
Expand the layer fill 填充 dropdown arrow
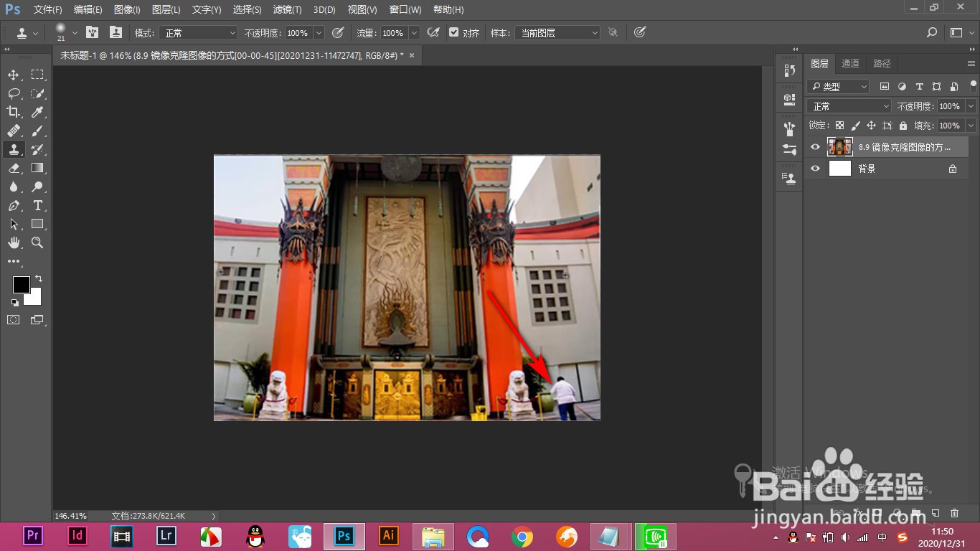coord(971,126)
